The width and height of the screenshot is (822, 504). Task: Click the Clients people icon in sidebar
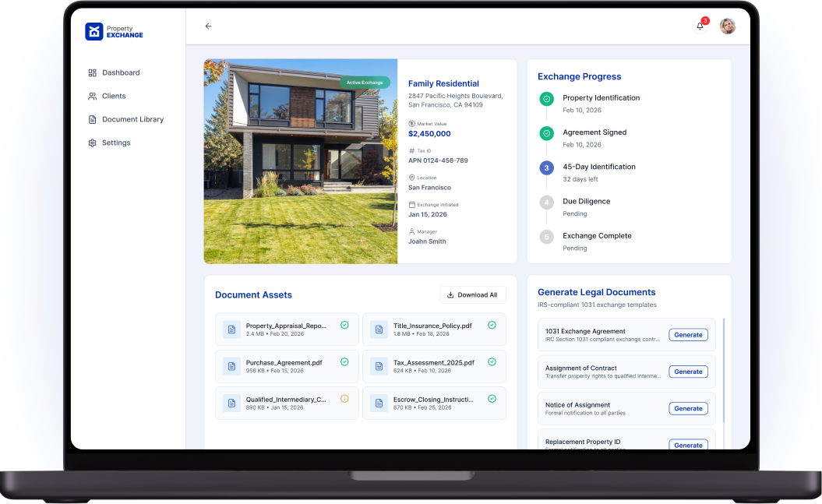[x=92, y=97]
